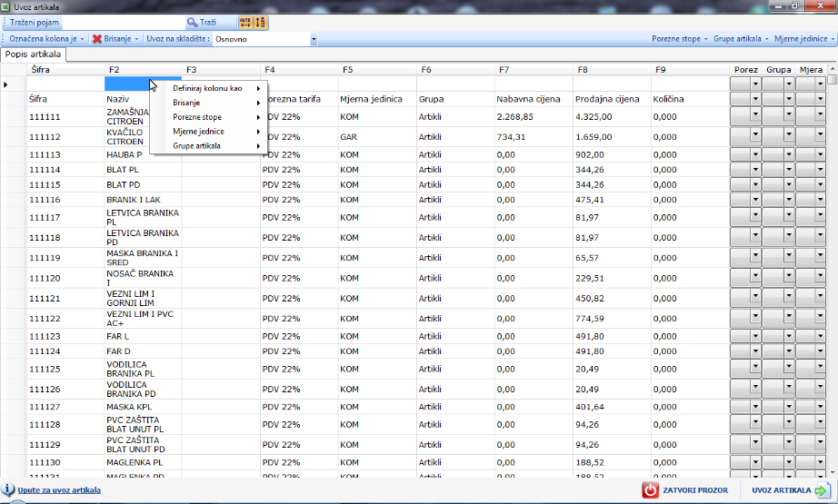
Task: Open Porez dropdown in row 111123
Action: [x=755, y=336]
